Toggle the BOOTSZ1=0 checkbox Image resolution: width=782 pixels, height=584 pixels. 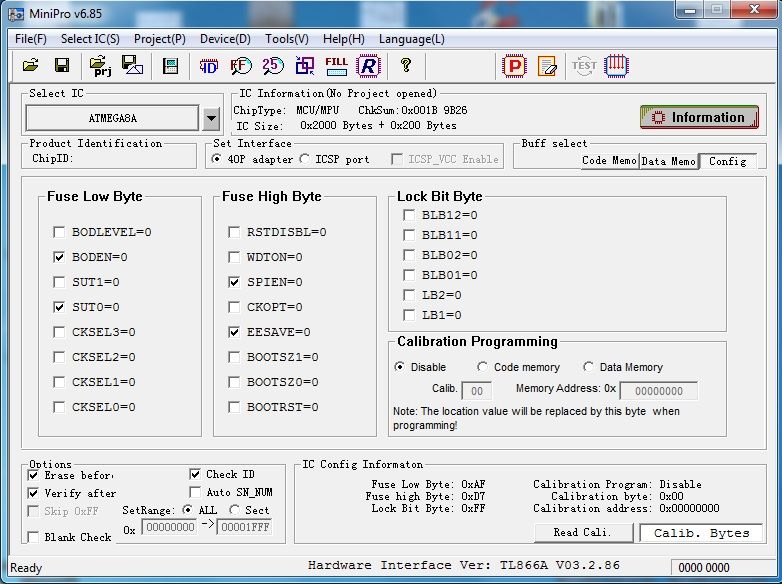(234, 357)
